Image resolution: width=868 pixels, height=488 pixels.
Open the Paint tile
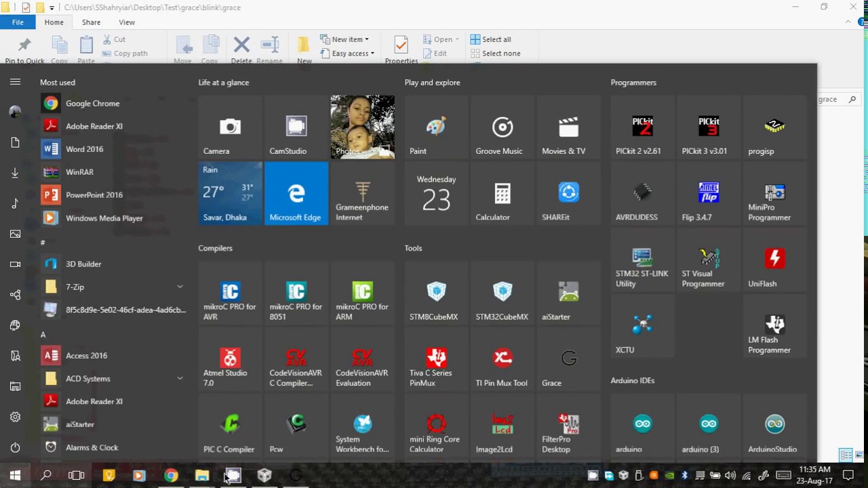click(436, 127)
